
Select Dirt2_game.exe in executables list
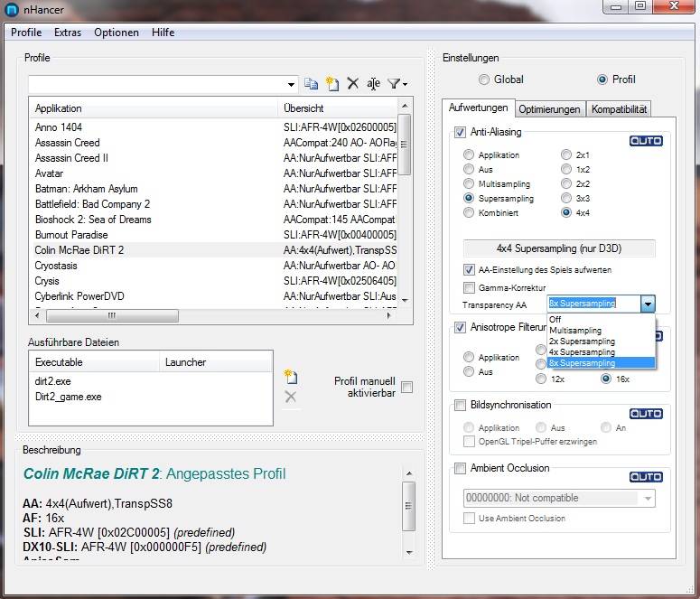tap(68, 397)
